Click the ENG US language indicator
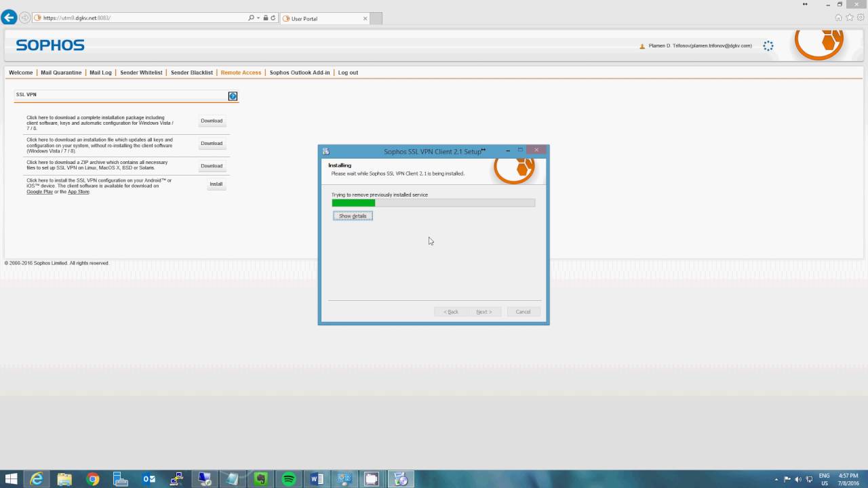This screenshot has width=868, height=488. (825, 479)
